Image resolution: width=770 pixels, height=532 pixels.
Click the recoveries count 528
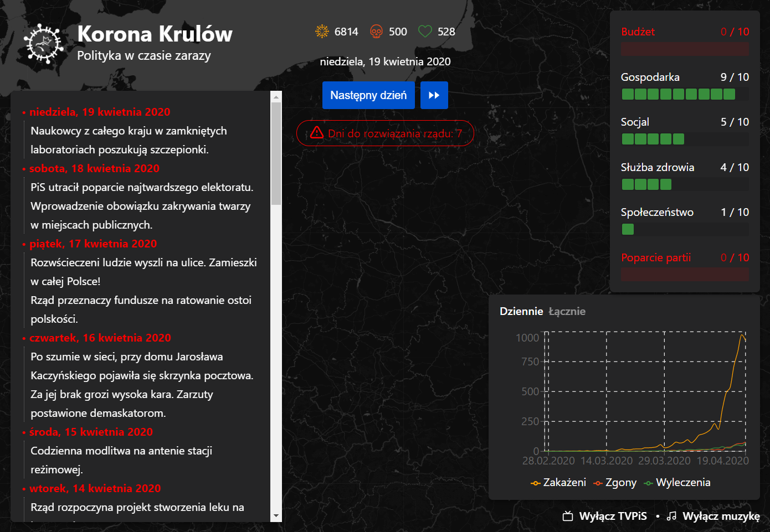[x=446, y=32]
